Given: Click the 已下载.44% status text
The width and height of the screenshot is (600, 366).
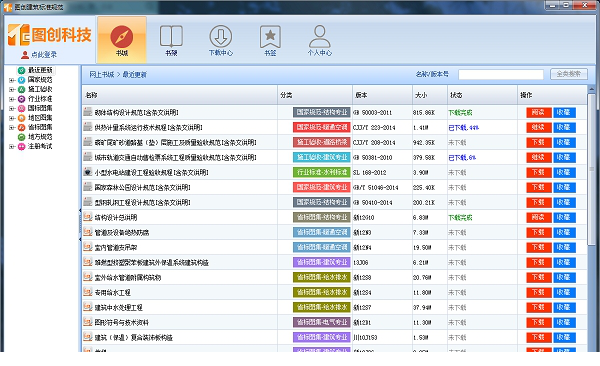Looking at the screenshot, I should coord(463,127).
